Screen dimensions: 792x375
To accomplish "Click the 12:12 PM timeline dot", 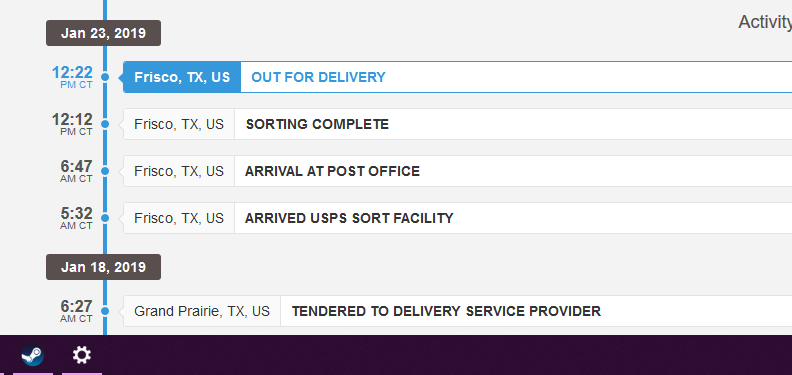I will (x=105, y=124).
